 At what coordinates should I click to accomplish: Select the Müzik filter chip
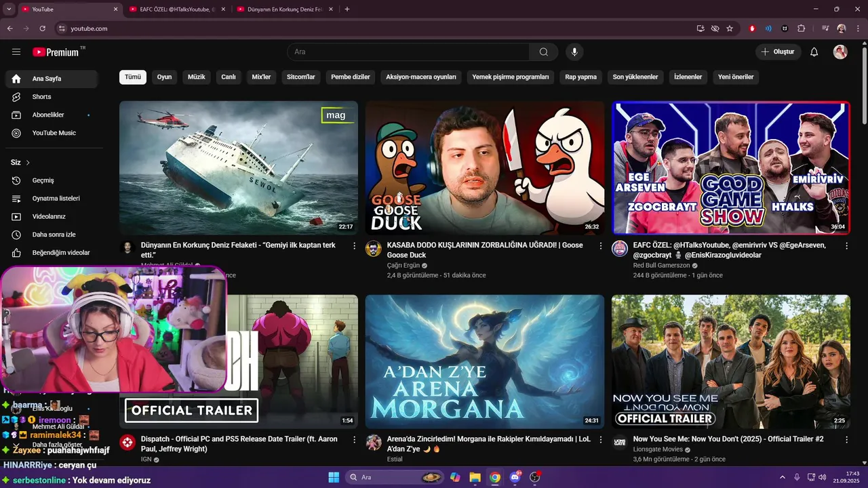click(x=197, y=77)
